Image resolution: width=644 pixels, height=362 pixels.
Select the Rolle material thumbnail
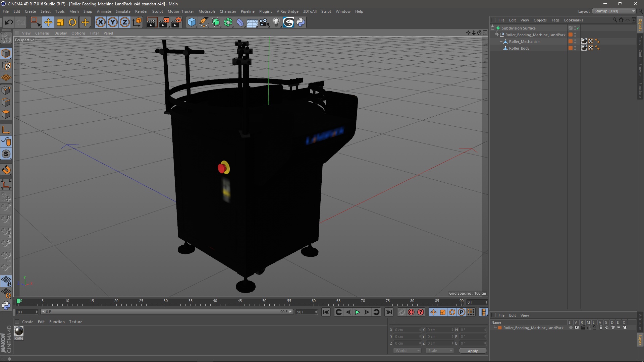point(19,331)
